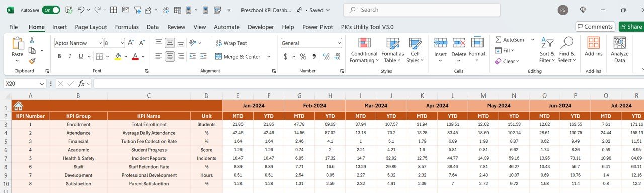This screenshot has height=193, width=644.
Task: Open the File menu
Action: click(x=14, y=27)
